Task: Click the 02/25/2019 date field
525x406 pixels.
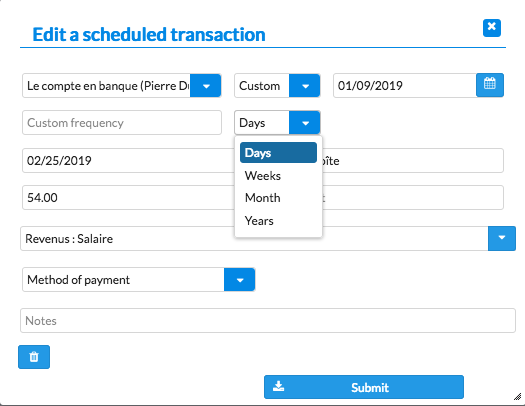Action: click(128, 161)
